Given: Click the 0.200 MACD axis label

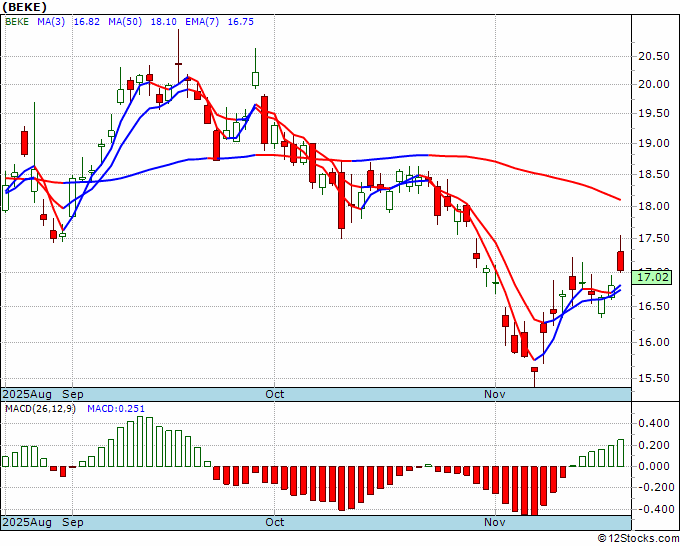Looking at the screenshot, I should [654, 445].
